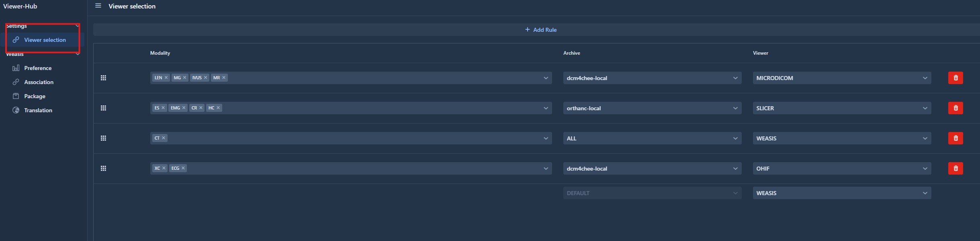Click the drag handle of the OHIF rule
980x241 pixels.
(103, 169)
